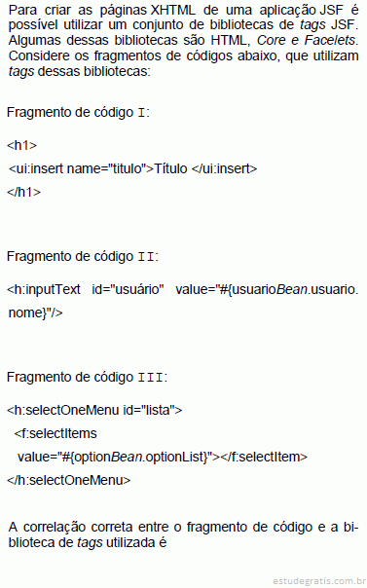Click the line "tags dessas bibliotecas:"
The height and width of the screenshot is (588, 367).
coord(79,71)
